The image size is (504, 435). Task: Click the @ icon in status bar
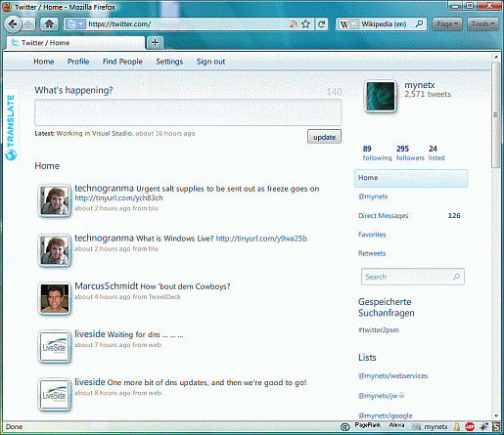[344, 426]
